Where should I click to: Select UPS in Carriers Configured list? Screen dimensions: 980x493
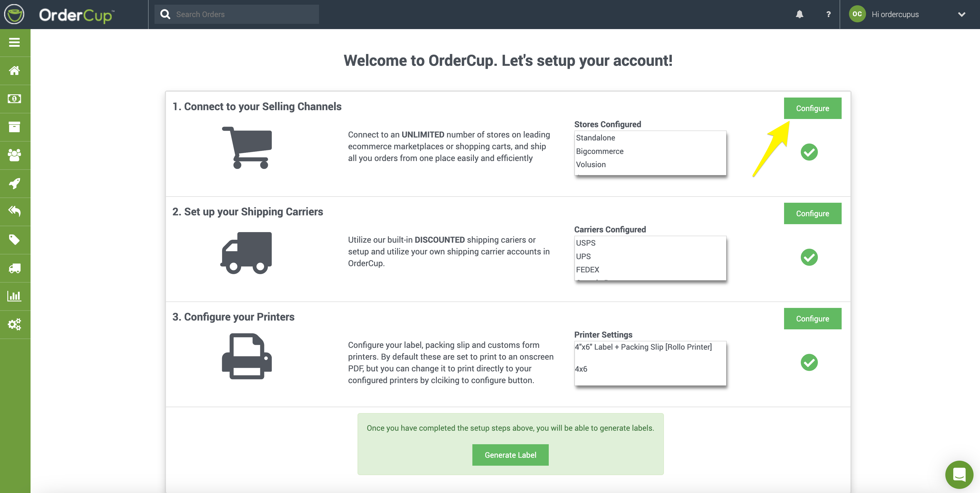583,256
